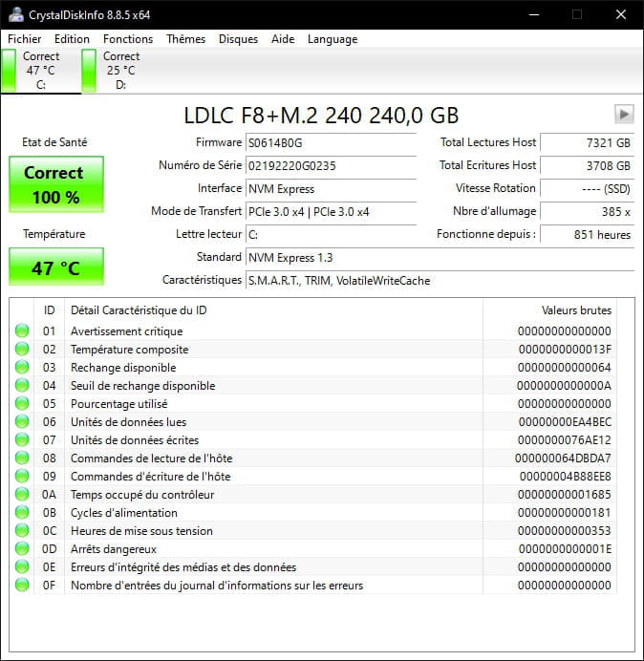Click Fonctionne depuis value 851 heures

(587, 234)
